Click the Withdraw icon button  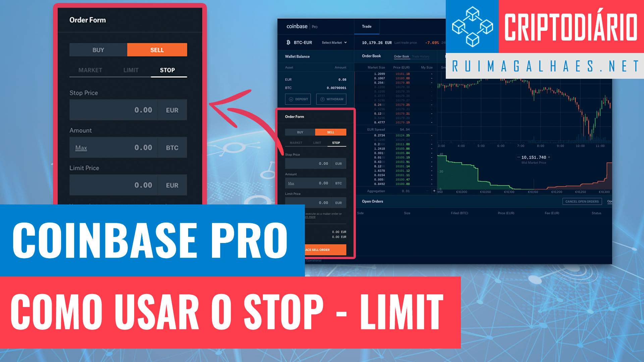click(332, 99)
